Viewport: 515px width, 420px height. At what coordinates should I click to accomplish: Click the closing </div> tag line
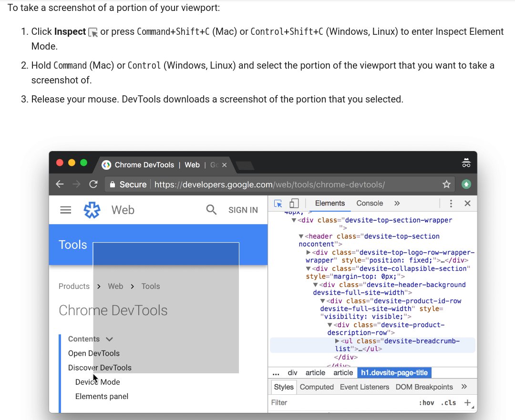(346, 357)
